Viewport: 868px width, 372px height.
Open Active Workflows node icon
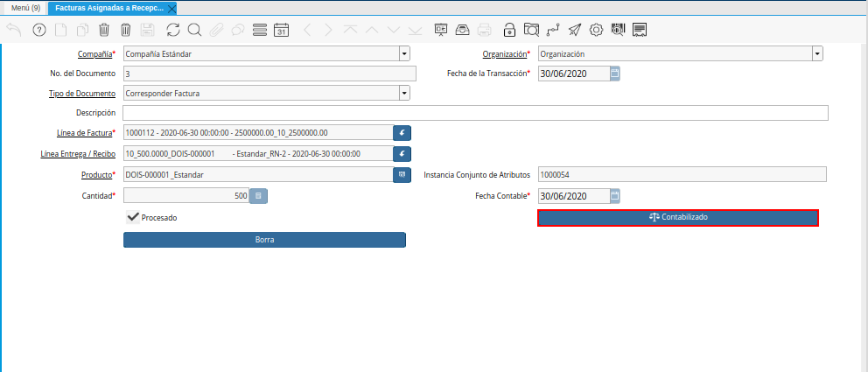[552, 30]
